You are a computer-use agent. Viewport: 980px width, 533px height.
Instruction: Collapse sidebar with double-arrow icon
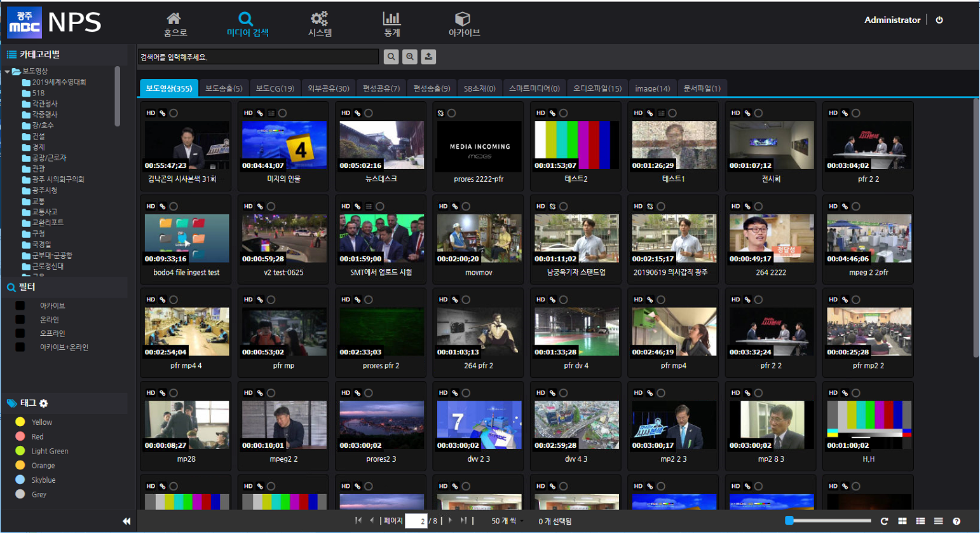(x=126, y=521)
